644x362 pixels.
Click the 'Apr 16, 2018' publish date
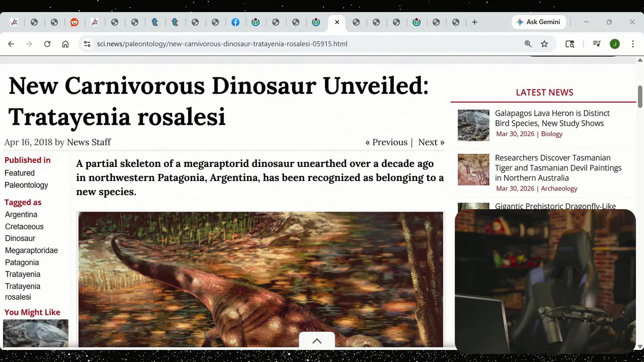[x=28, y=142]
